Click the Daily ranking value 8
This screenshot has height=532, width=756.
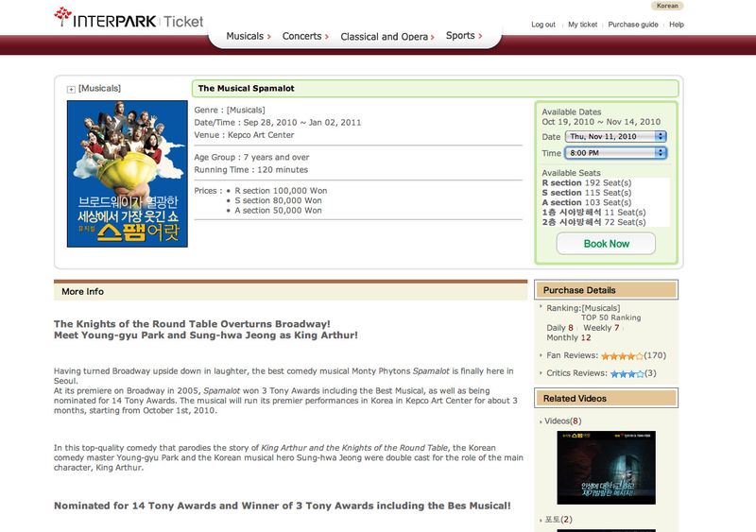point(571,328)
